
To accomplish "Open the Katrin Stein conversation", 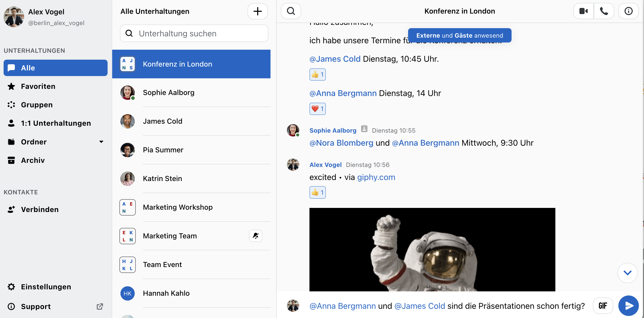I will point(191,179).
